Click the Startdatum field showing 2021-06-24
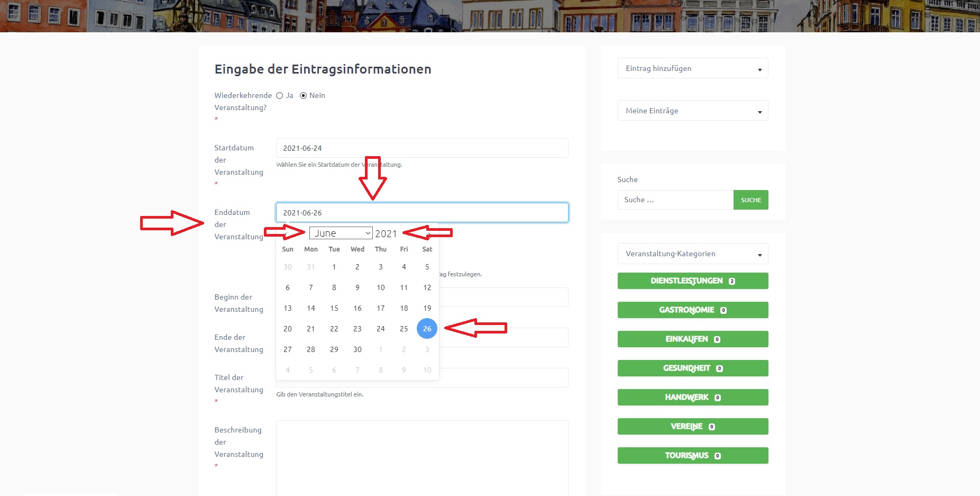980x496 pixels. coord(422,148)
